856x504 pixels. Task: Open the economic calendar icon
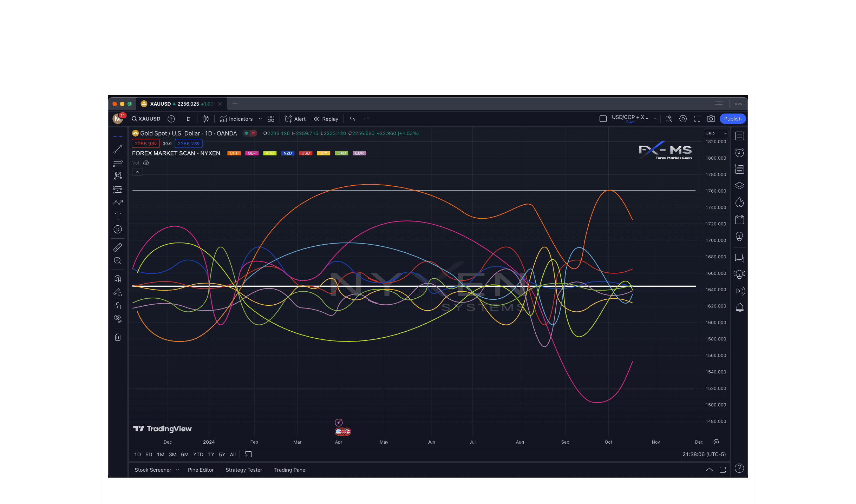739,220
